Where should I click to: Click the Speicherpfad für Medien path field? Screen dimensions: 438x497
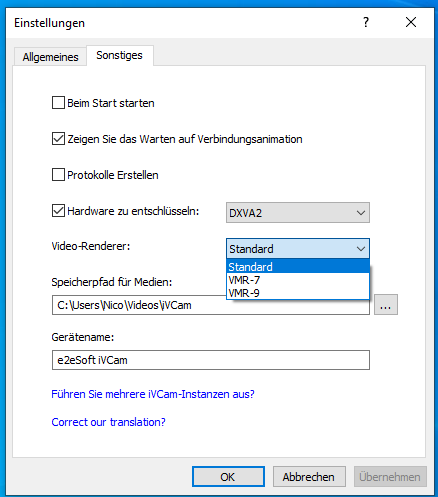211,305
